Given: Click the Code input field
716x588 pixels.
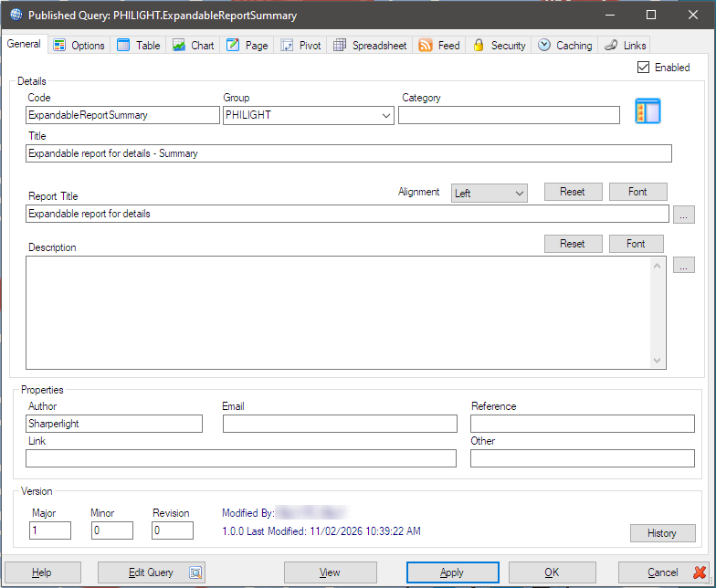Looking at the screenshot, I should (122, 115).
